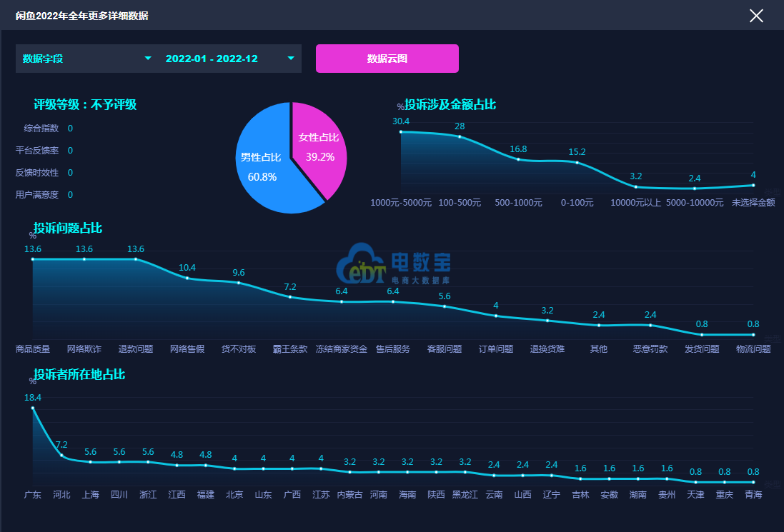The height and width of the screenshot is (532, 784).
Task: Click the 18.4 value on the location chart
Action: click(x=33, y=398)
